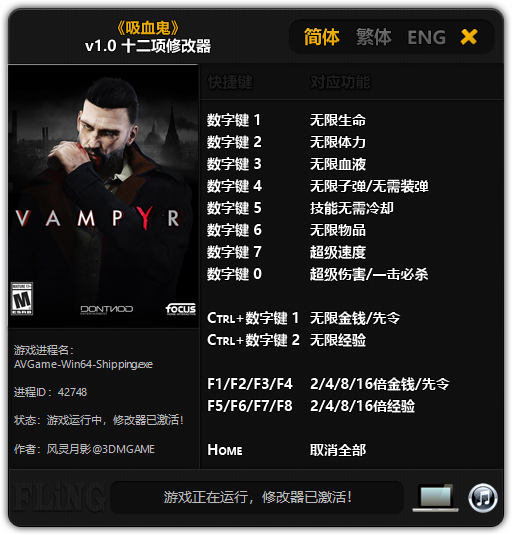Click the ESRB M rating badge

pos(22,299)
